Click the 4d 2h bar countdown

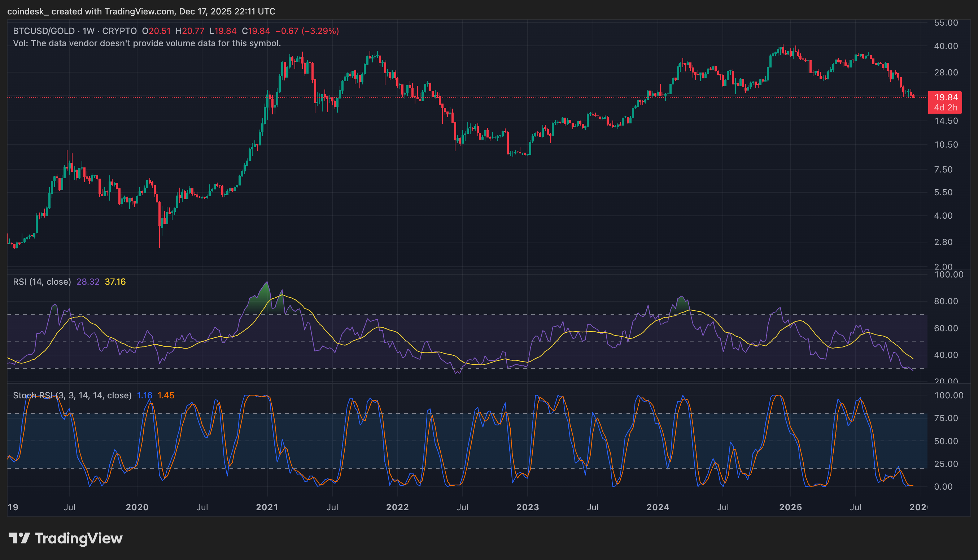(x=946, y=108)
